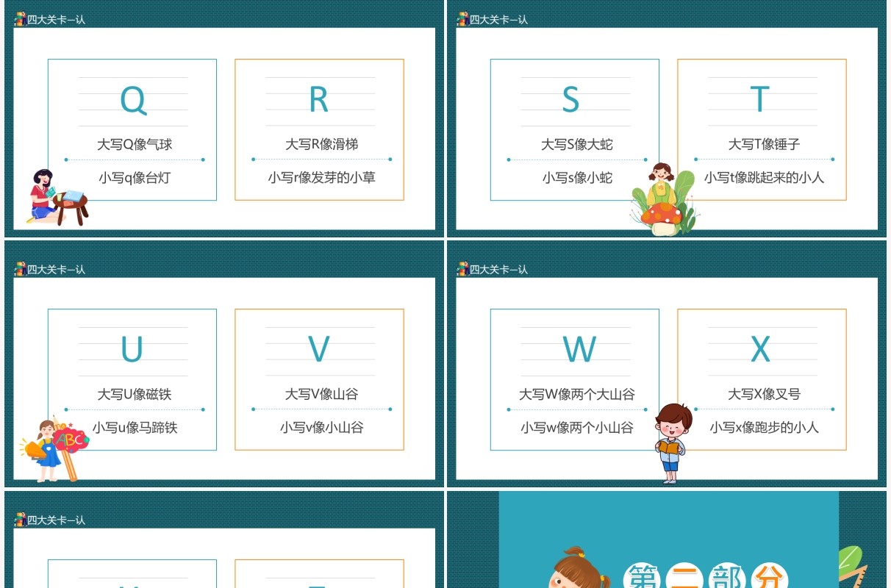Select the text 大写X像叉号

click(x=764, y=394)
